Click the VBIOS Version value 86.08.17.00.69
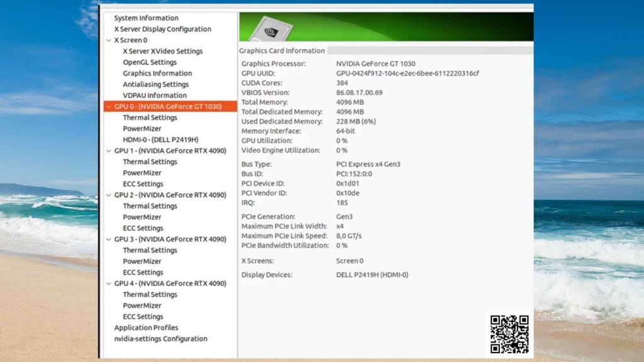This screenshot has width=644, height=362. (359, 93)
